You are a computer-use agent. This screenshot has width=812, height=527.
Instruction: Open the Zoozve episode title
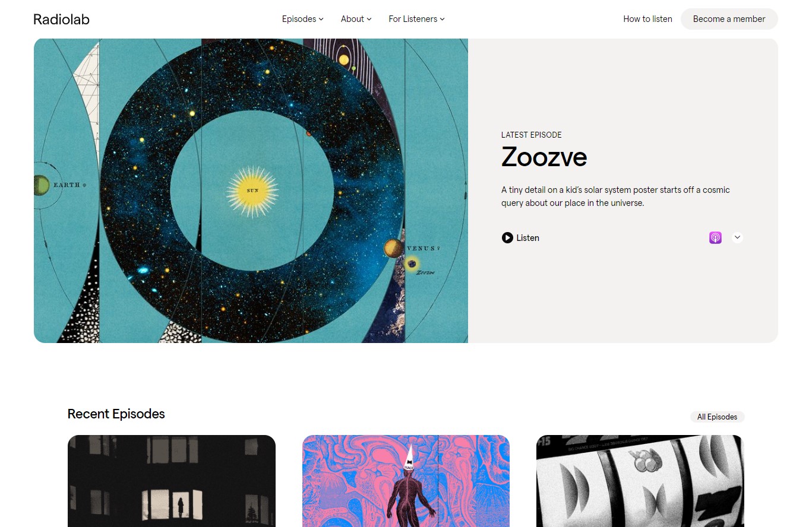tap(544, 157)
